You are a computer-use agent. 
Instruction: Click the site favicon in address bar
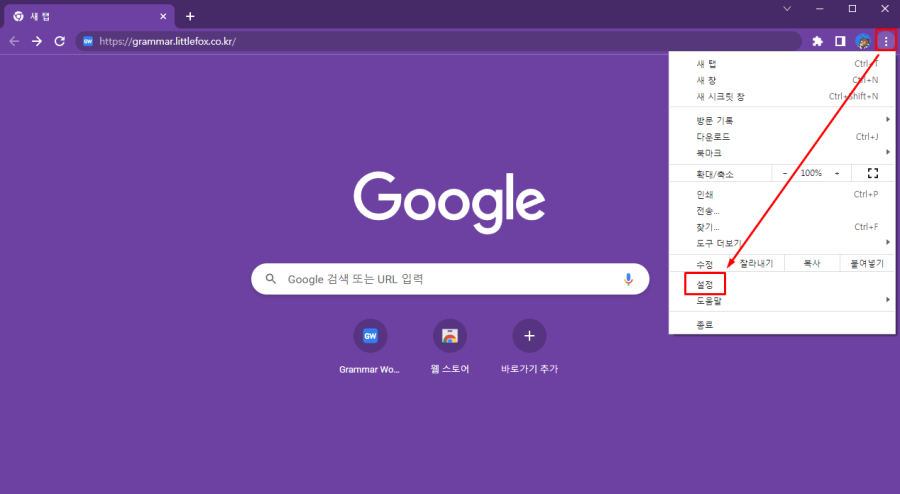pyautogui.click(x=88, y=41)
